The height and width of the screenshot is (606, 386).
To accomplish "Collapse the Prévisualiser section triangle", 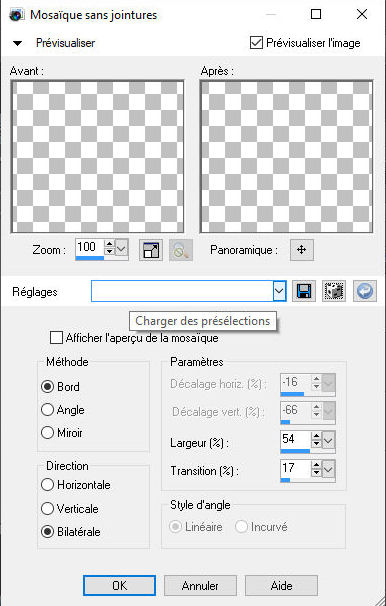I will (x=17, y=43).
